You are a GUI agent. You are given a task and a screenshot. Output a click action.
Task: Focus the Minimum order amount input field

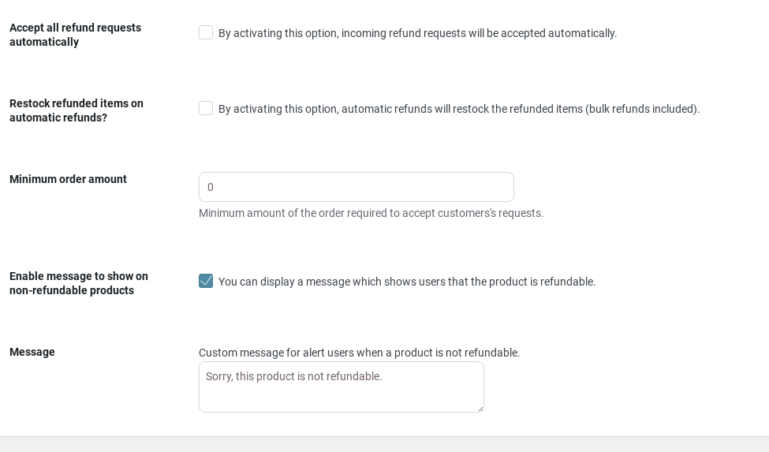coord(356,187)
